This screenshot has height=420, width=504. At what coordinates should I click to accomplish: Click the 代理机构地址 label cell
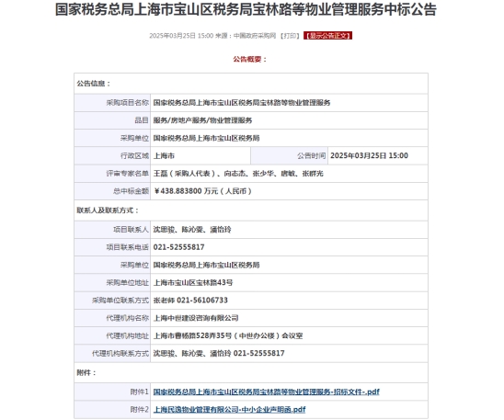[x=112, y=335]
